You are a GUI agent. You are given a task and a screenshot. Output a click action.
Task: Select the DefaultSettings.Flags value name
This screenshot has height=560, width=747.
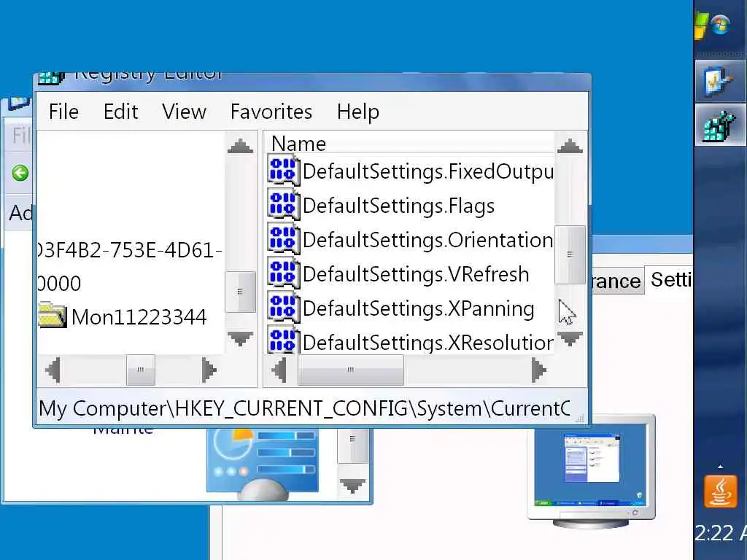[x=398, y=206]
